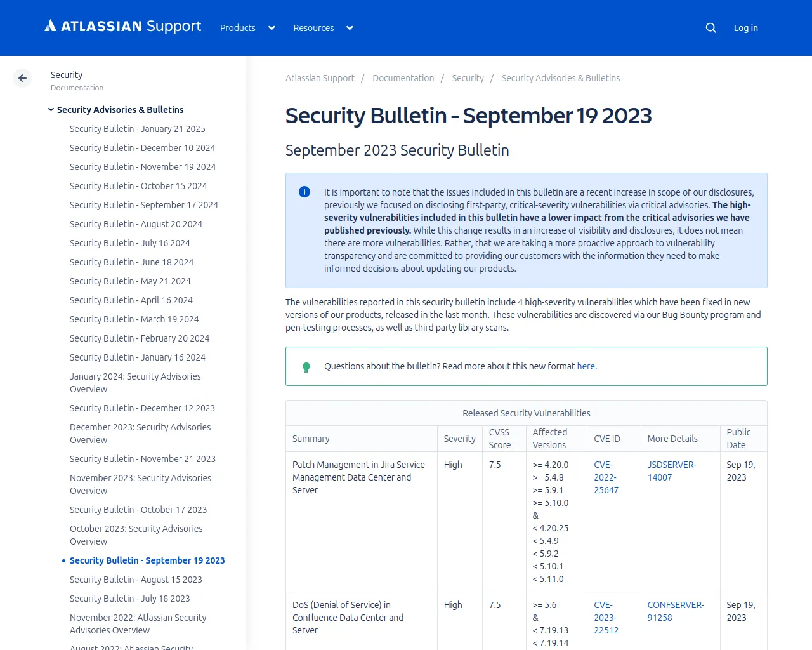Go to Security breadcrumb page
This screenshot has width=812, height=650.
pyautogui.click(x=468, y=78)
